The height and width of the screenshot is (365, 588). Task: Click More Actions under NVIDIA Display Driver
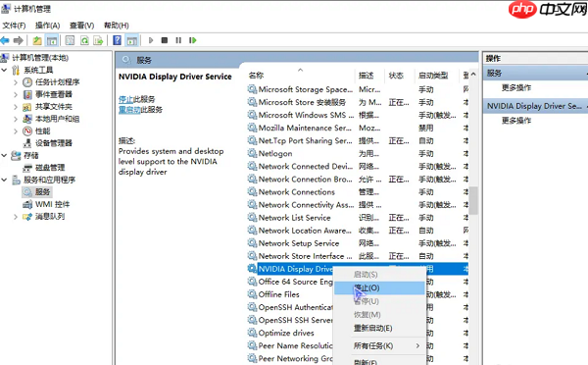[x=516, y=120]
